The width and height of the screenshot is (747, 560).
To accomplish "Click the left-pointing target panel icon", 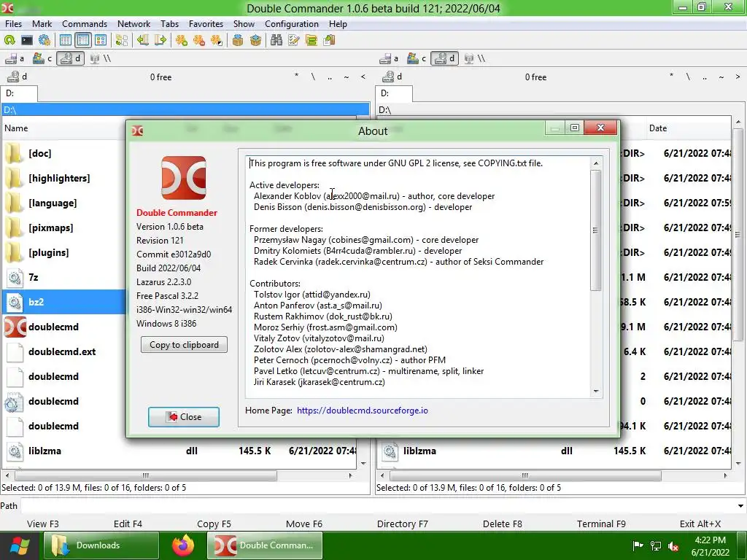I will coord(143,41).
